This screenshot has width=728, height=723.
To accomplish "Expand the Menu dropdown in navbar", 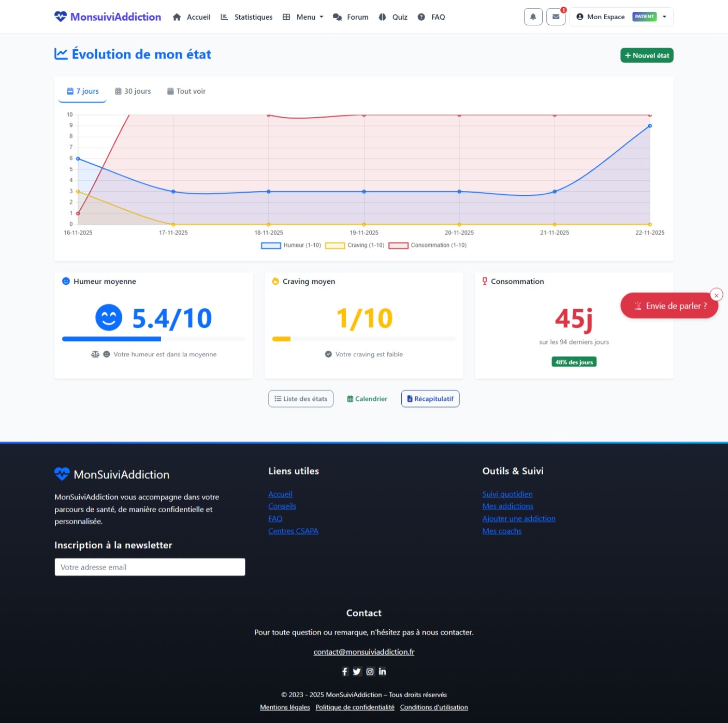I will point(303,17).
